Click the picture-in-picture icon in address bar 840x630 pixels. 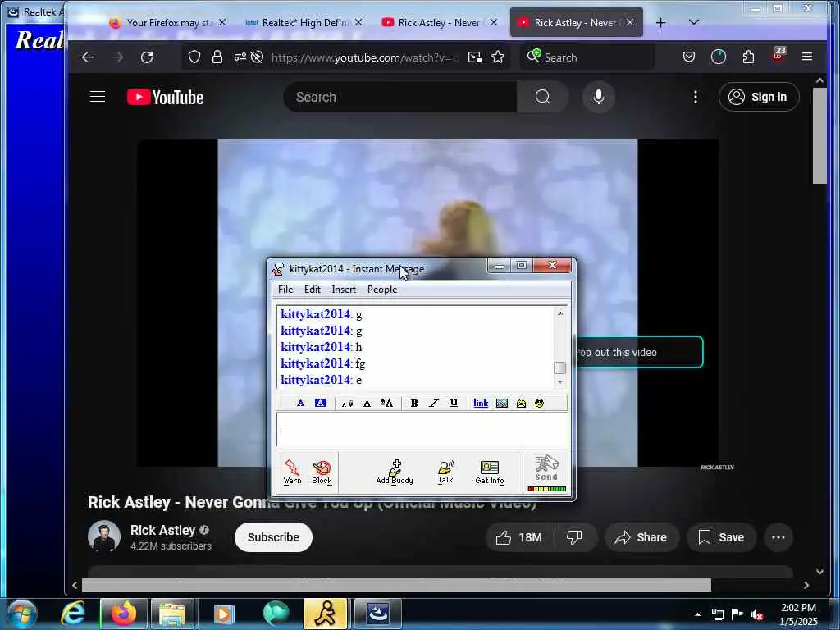click(475, 57)
